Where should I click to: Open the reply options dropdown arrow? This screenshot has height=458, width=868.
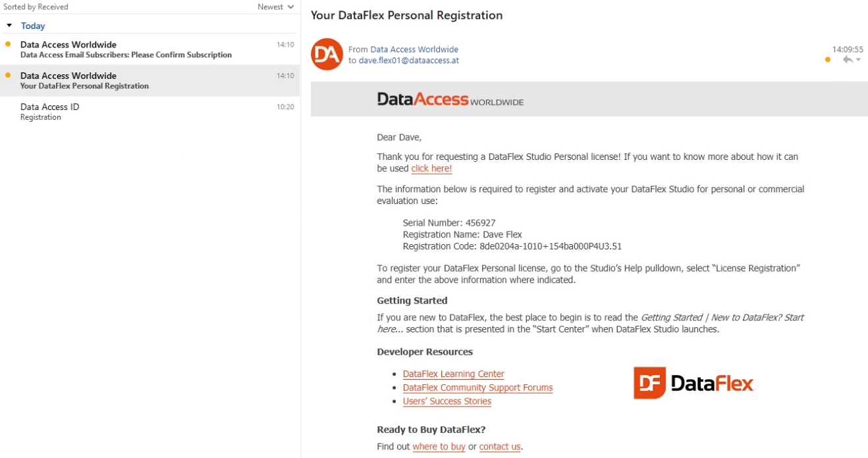858,61
